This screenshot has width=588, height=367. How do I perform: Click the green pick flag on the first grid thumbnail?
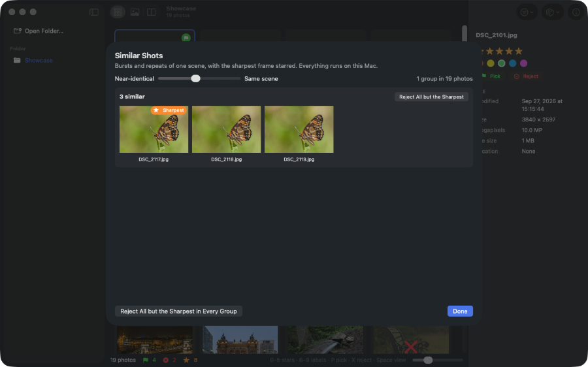[x=186, y=38]
